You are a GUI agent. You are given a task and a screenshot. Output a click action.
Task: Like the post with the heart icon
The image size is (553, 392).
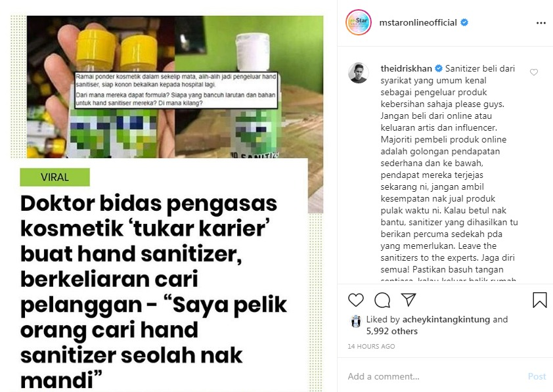click(355, 300)
